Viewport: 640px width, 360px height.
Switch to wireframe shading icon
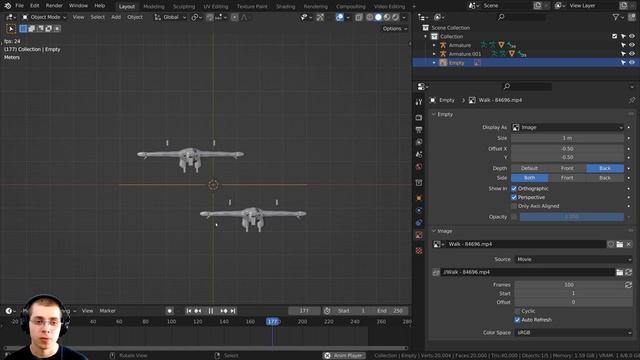tap(370, 17)
